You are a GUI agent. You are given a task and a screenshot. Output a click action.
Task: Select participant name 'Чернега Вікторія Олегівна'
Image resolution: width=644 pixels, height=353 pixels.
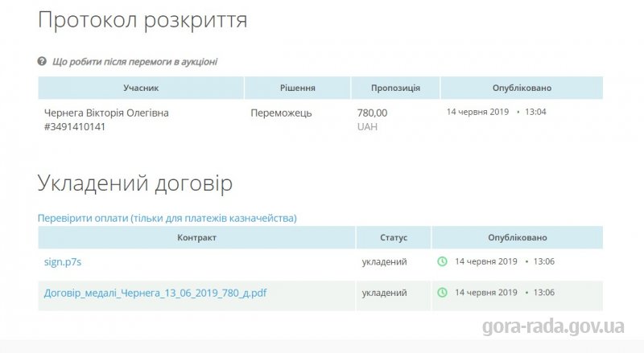pos(106,113)
